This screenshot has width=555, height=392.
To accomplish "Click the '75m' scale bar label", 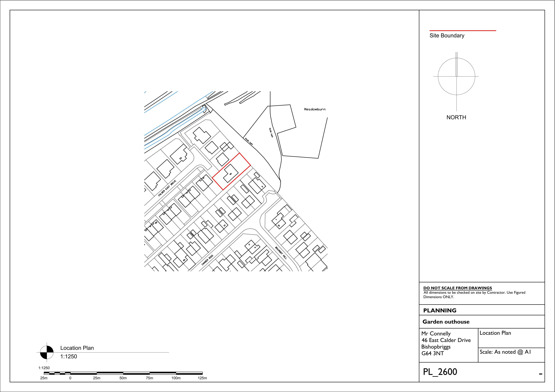I will [x=149, y=378].
